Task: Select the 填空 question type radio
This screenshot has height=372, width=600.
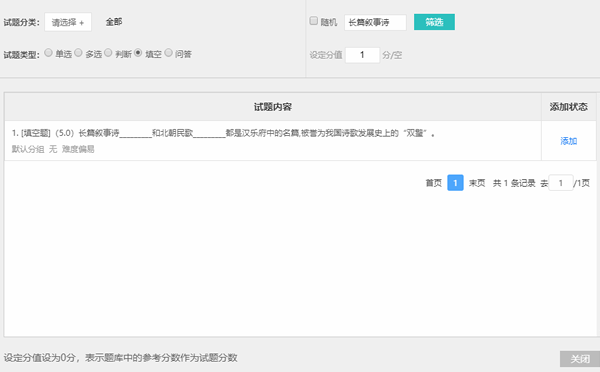Action: pos(138,53)
